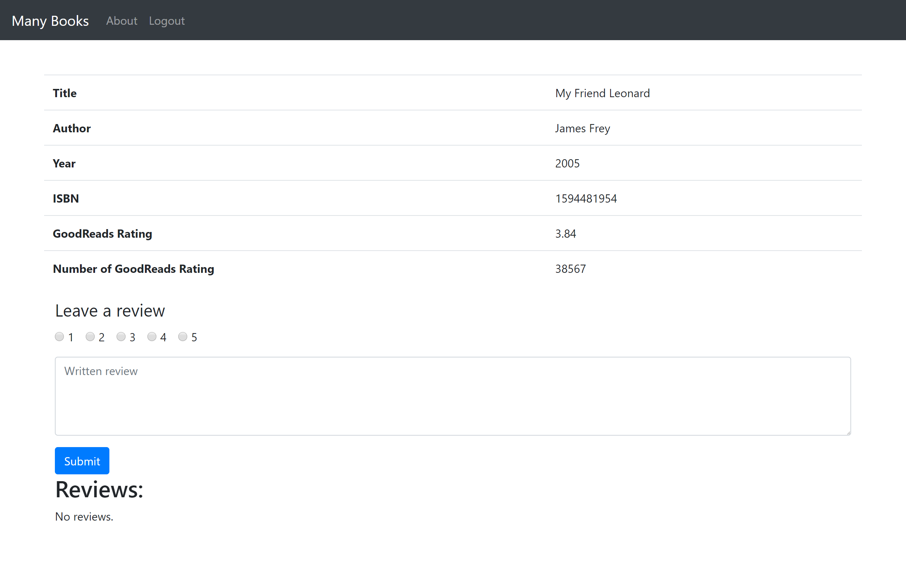Image resolution: width=906 pixels, height=588 pixels.
Task: Click the Reviews heading
Action: 99,489
